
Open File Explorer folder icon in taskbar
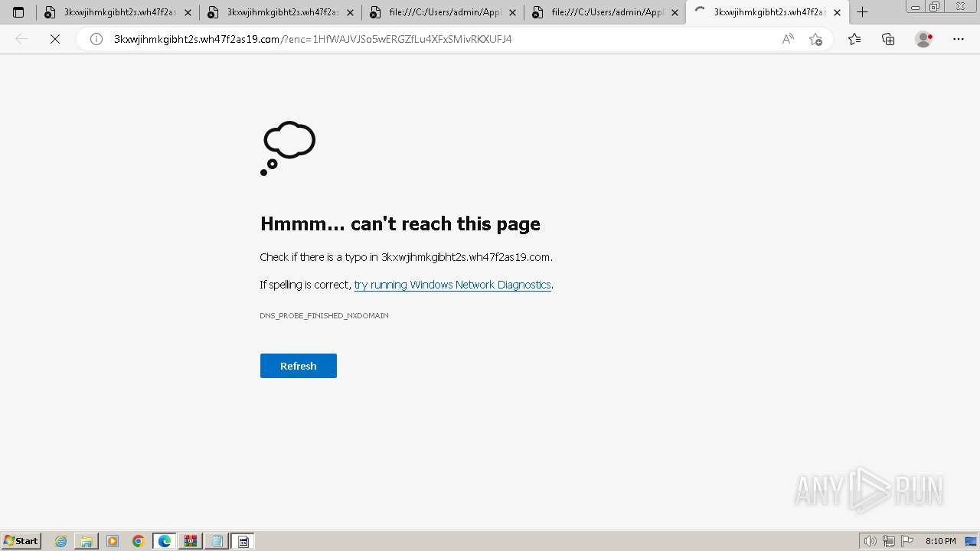[87, 541]
